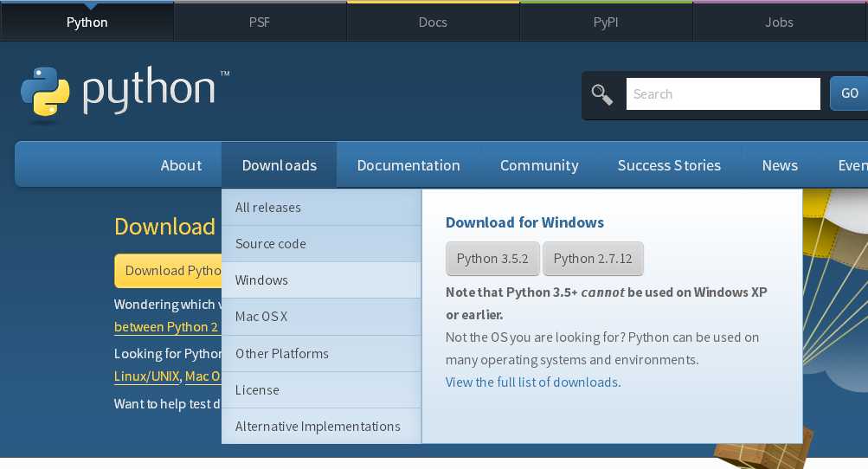Click the 'Download for Windows' heading

point(524,222)
